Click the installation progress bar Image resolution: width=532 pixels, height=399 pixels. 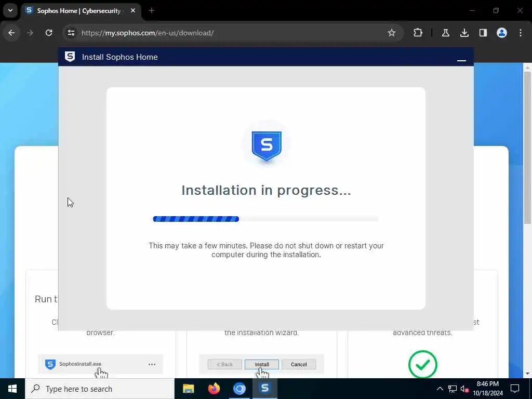click(265, 219)
